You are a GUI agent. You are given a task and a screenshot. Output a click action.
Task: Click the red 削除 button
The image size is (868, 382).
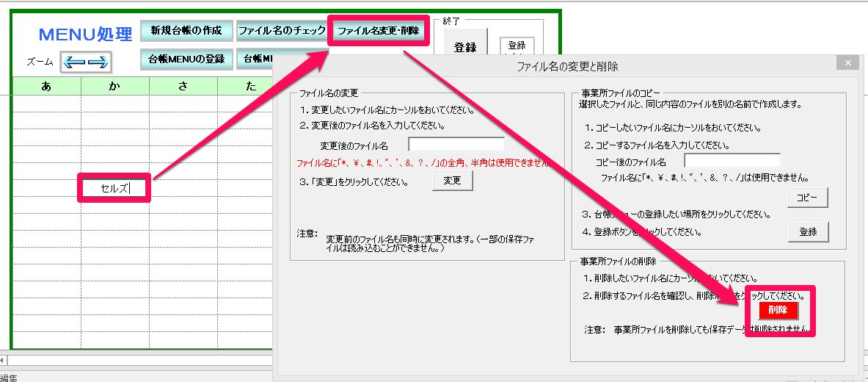(x=778, y=310)
